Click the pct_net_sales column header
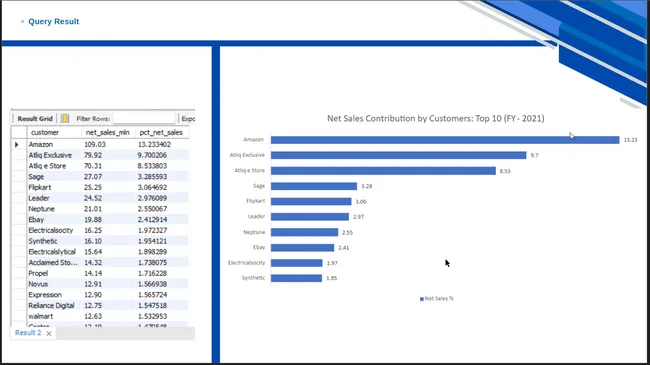Image resolution: width=650 pixels, height=365 pixels. [161, 133]
